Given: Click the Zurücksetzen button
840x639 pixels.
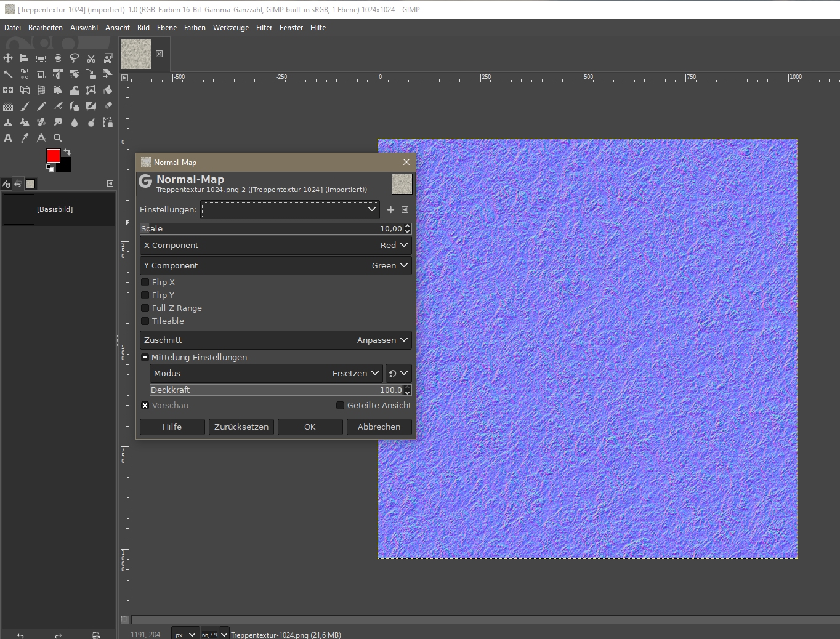Looking at the screenshot, I should click(x=241, y=427).
